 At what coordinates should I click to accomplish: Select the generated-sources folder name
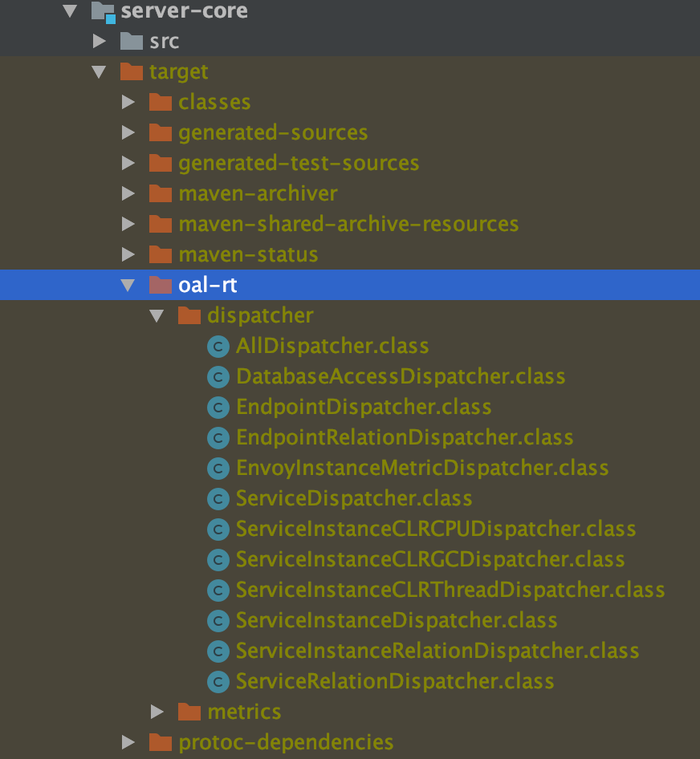pyautogui.click(x=273, y=133)
